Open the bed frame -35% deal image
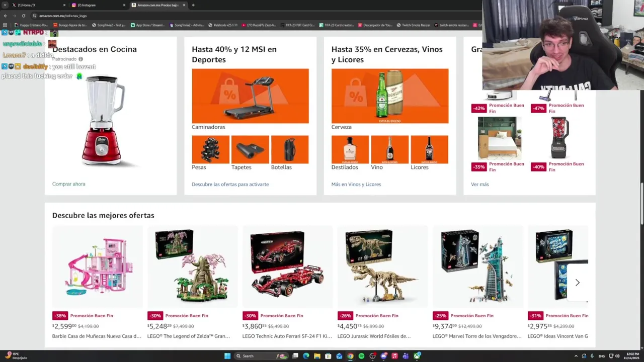The width and height of the screenshot is (644, 362). [x=500, y=138]
